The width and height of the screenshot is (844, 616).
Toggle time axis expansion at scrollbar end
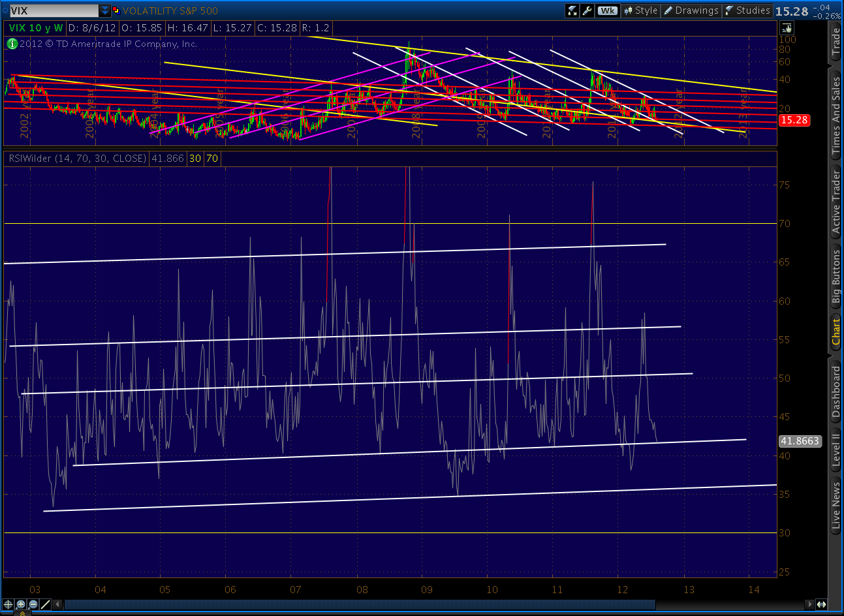(x=821, y=604)
